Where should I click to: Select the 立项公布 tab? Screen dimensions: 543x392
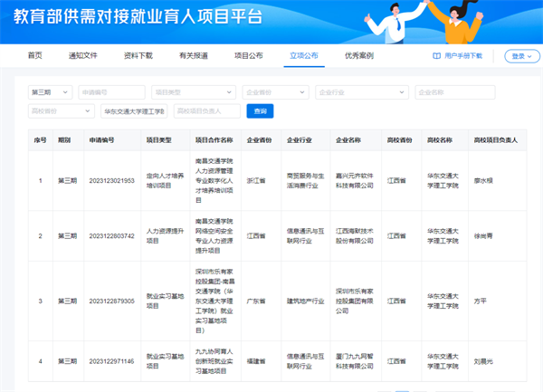coord(303,55)
